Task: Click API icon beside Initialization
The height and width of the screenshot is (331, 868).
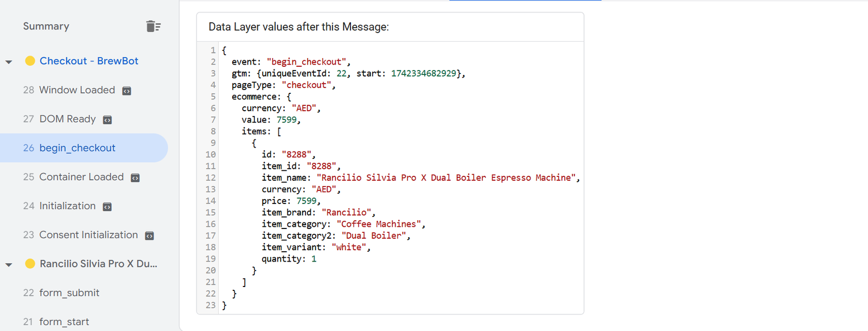Action: click(x=107, y=207)
